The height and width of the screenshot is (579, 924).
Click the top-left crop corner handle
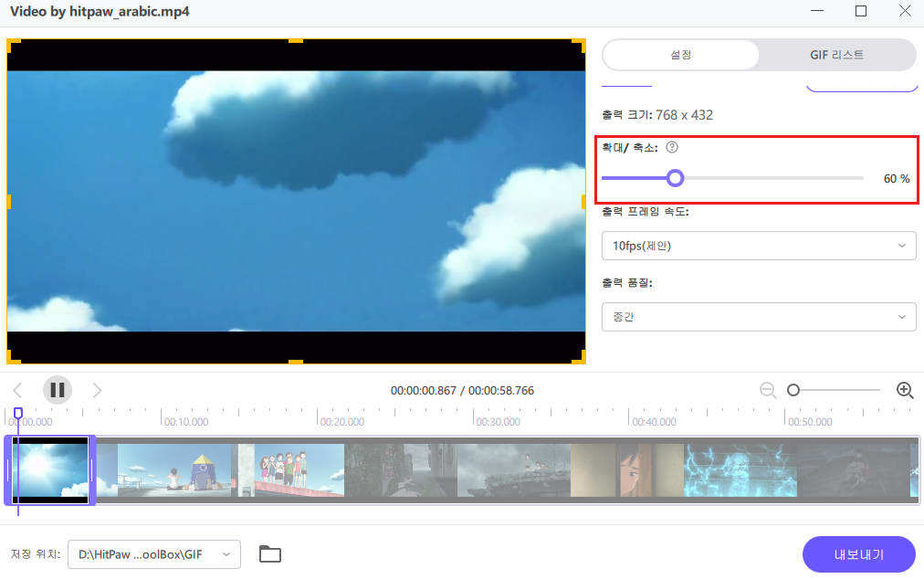coord(13,45)
